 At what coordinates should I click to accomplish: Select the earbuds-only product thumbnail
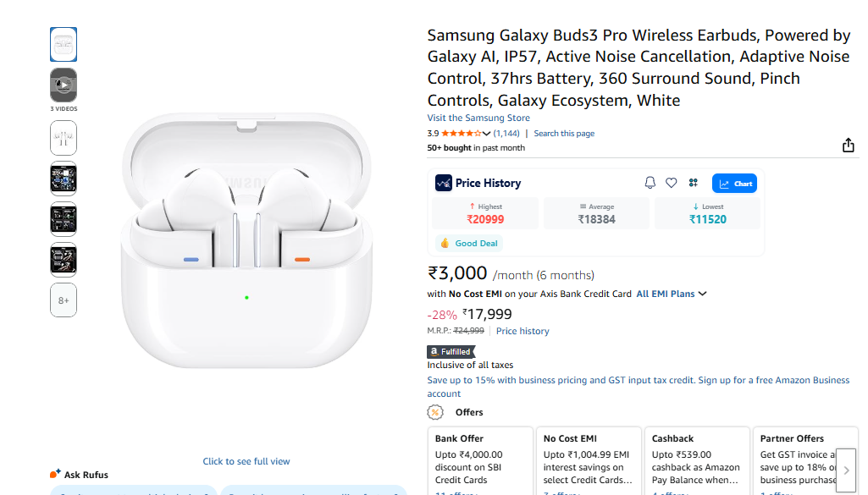click(64, 138)
